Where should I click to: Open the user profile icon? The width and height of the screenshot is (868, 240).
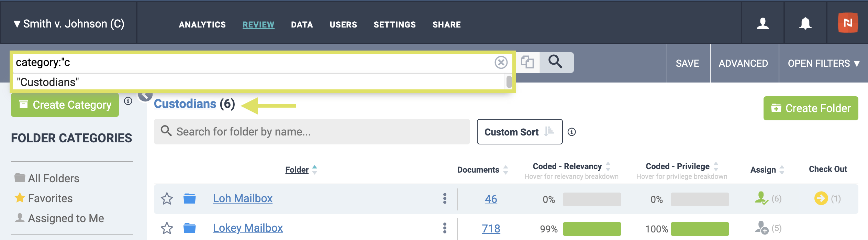pos(763,23)
